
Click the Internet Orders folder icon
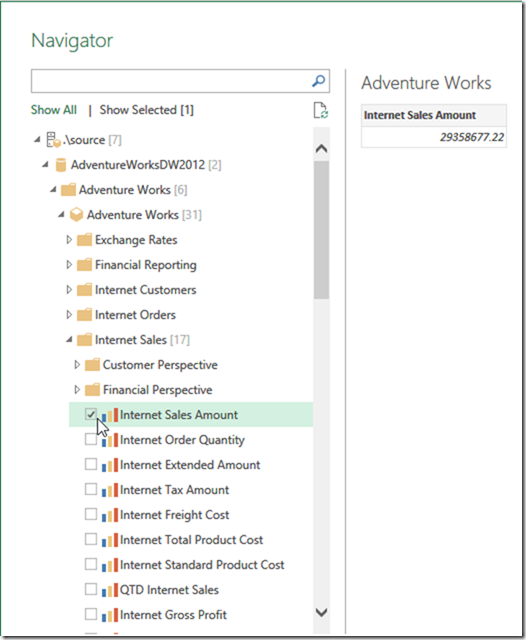(84, 315)
